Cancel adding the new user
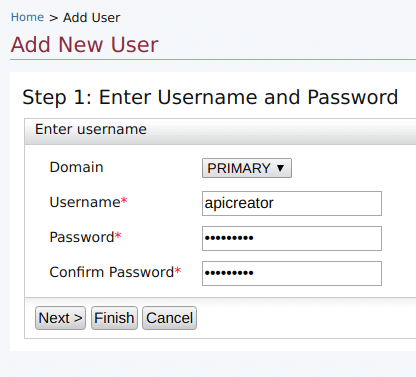Screen dimensions: 416x377 169,318
